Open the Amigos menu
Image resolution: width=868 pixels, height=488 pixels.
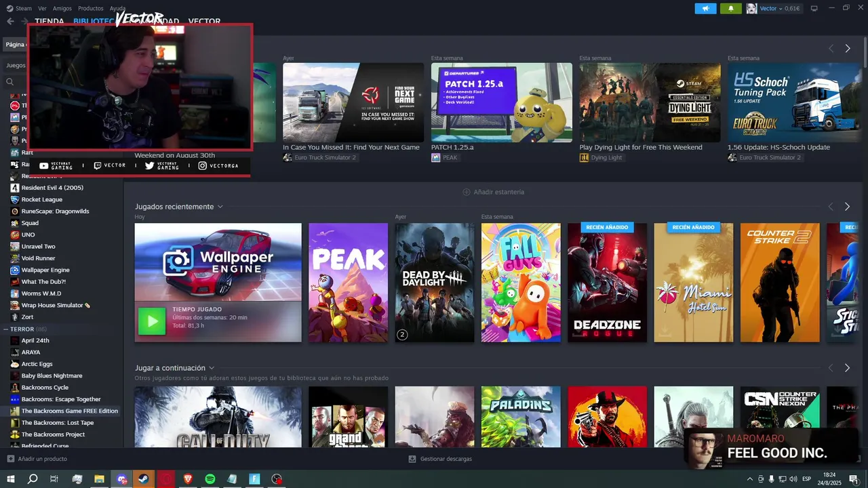pos(62,8)
